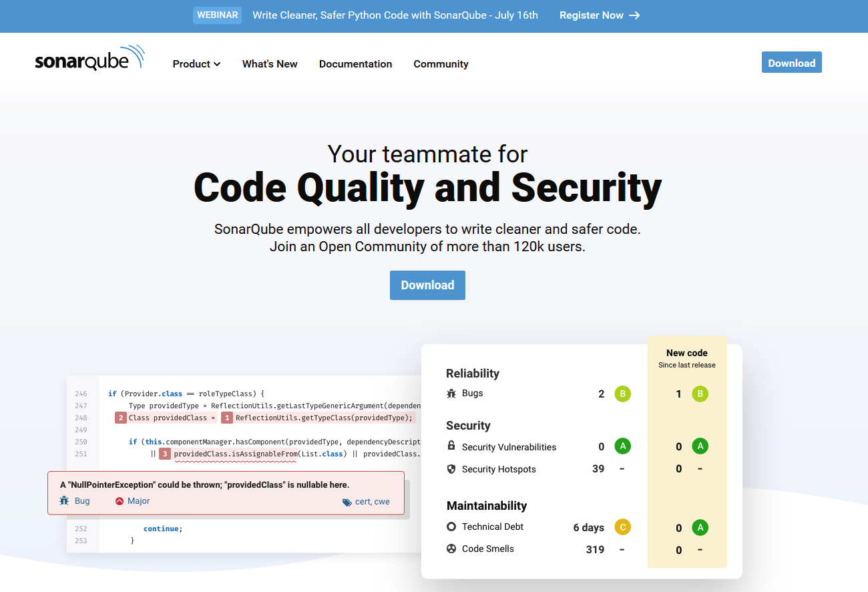The height and width of the screenshot is (592, 868).
Task: Click the '120k users' community sentence
Action: tap(427, 247)
